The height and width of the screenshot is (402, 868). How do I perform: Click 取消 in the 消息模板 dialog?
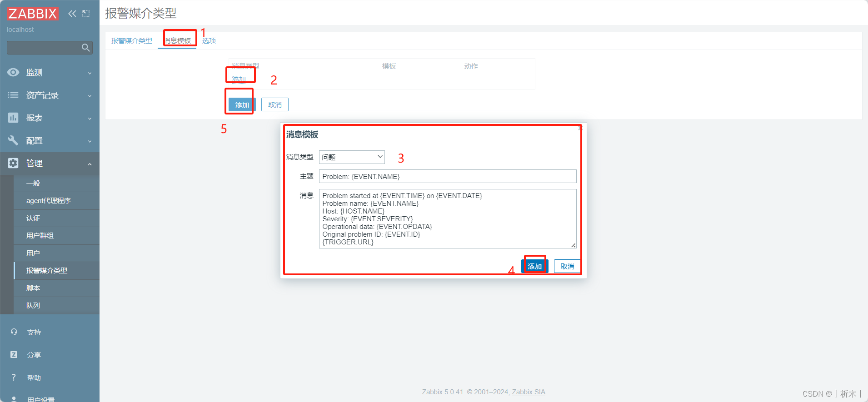coord(567,266)
